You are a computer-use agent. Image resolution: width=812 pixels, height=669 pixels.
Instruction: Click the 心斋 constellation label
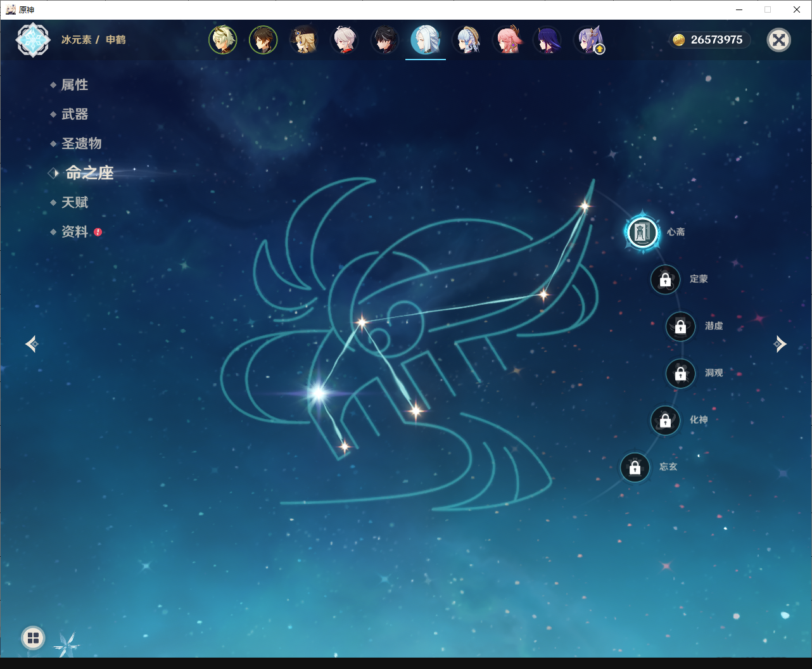(x=676, y=232)
